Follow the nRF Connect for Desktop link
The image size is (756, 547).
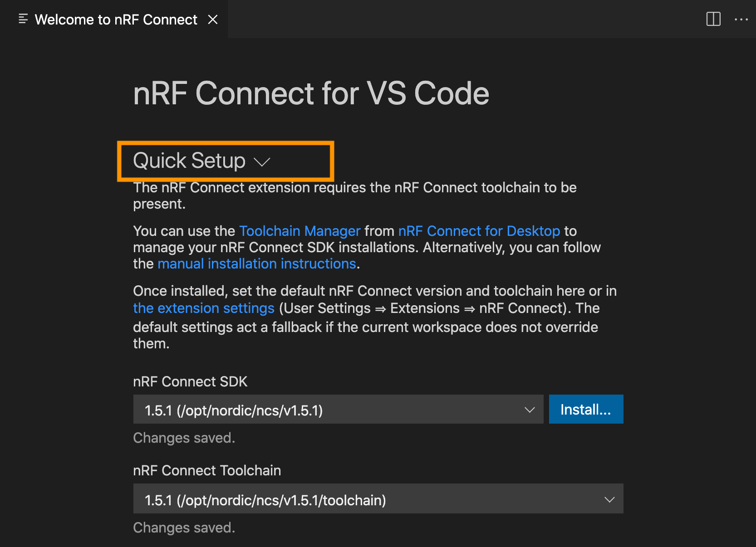coord(479,231)
